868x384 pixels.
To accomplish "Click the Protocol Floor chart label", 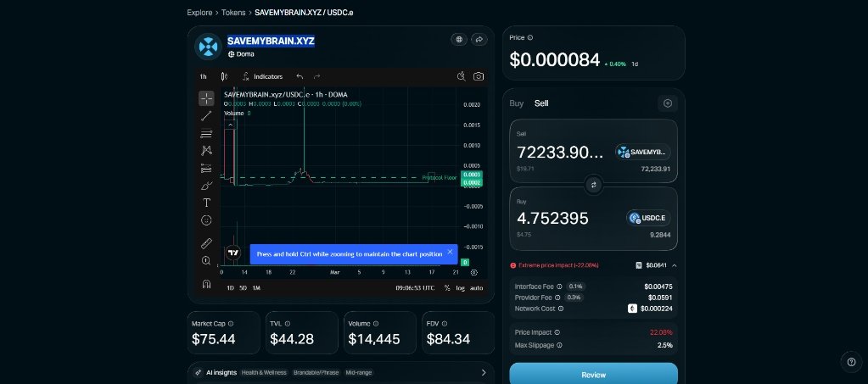I will [439, 178].
